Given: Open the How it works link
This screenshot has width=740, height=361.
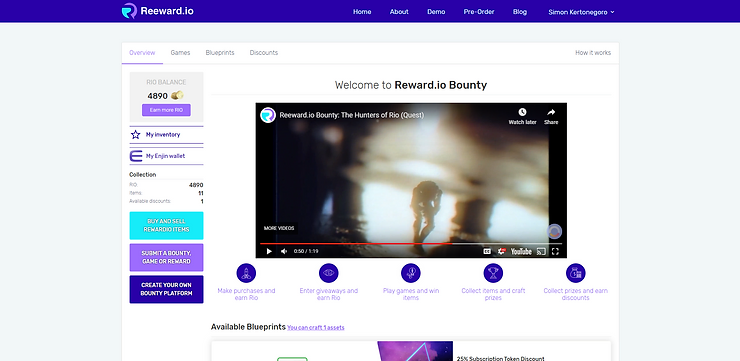Looking at the screenshot, I should point(593,53).
